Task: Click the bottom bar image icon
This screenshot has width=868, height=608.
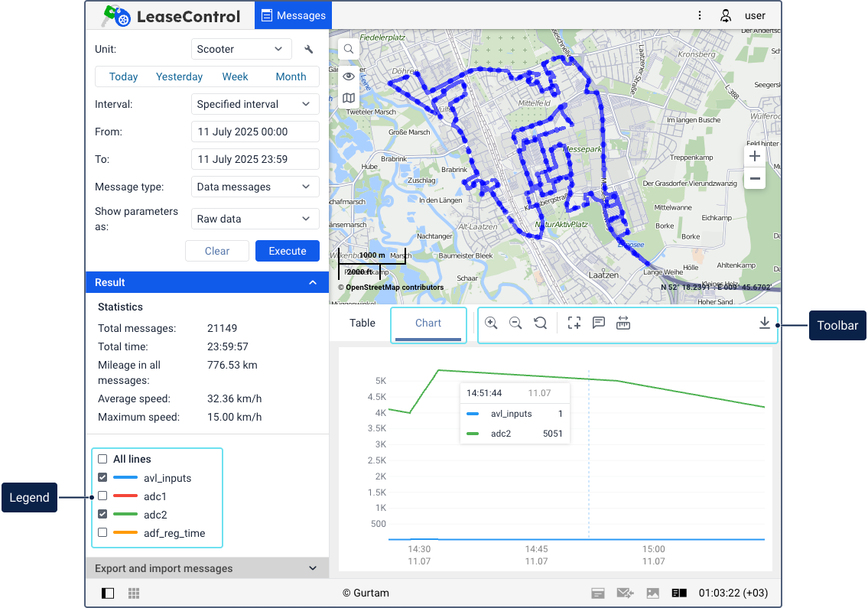Action: pyautogui.click(x=652, y=593)
